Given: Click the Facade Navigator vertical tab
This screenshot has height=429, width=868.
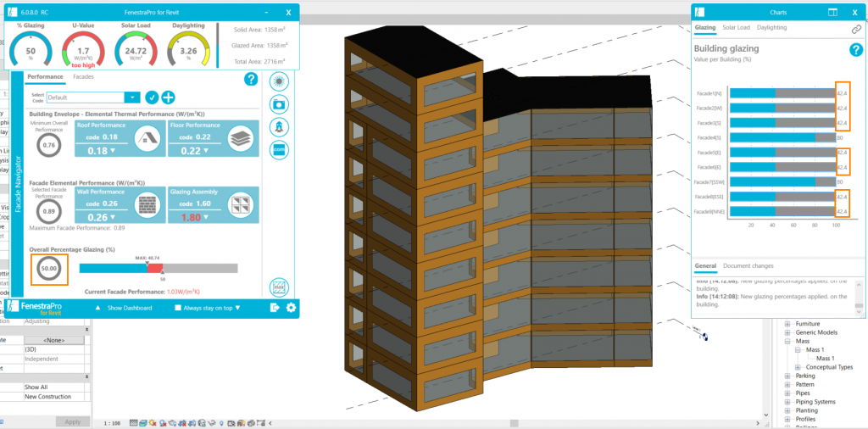Looking at the screenshot, I should (x=18, y=184).
